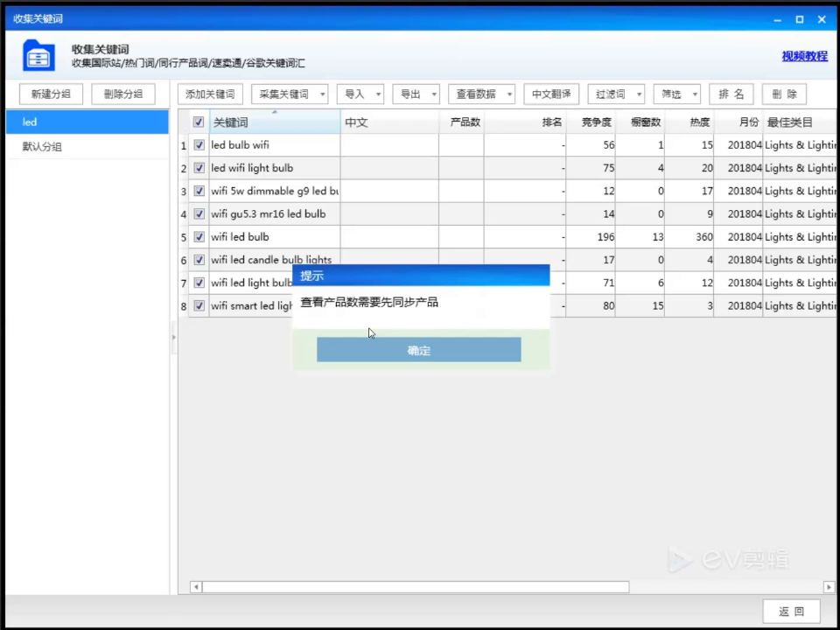
Task: Click the 中文翻译 button
Action: point(551,94)
